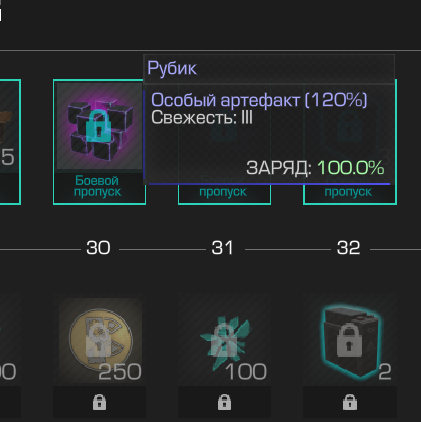Click the Боевой пропуск label under the Rubik cube

point(97,186)
